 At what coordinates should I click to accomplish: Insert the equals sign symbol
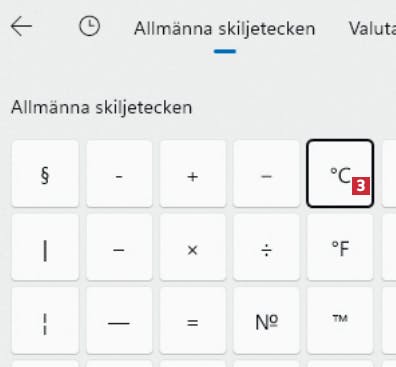[193, 321]
